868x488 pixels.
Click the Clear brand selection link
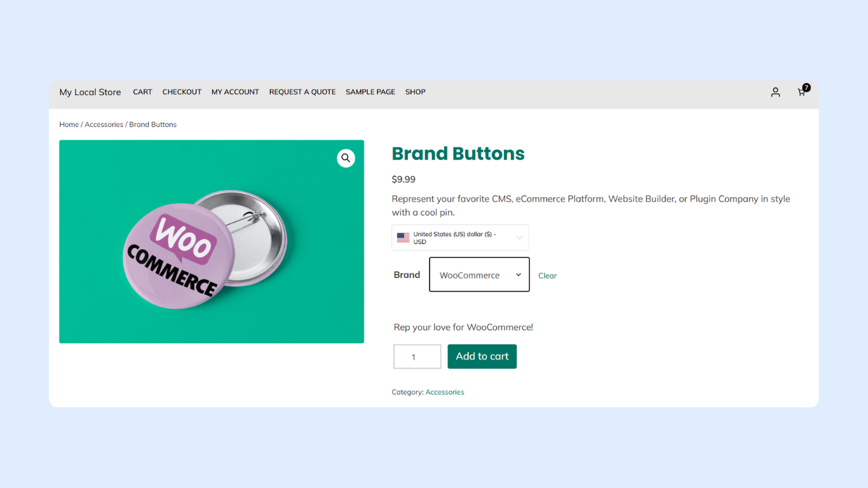pos(547,276)
